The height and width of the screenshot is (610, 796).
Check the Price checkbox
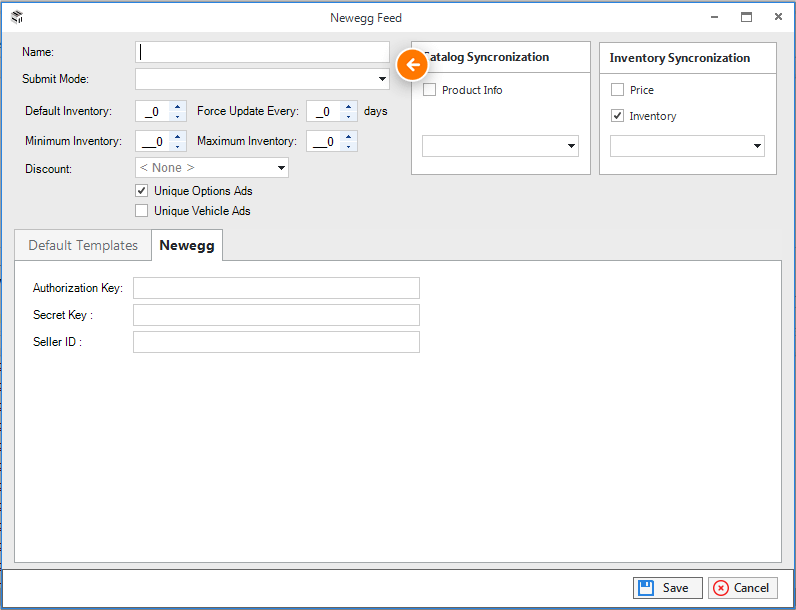[617, 90]
